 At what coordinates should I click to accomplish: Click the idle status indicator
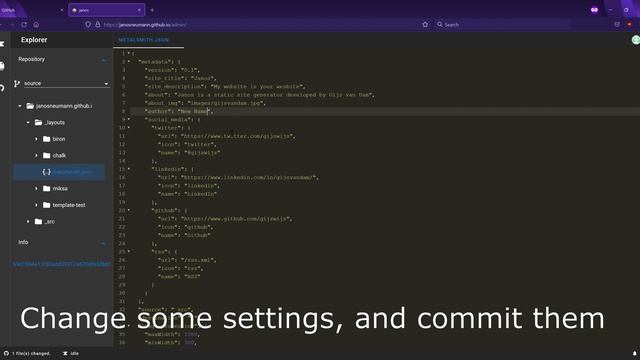[71, 353]
